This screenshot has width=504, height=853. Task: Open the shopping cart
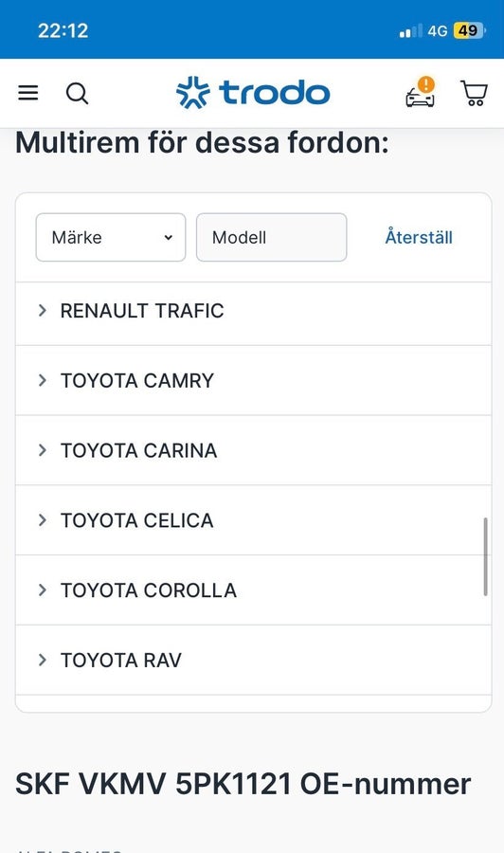click(x=474, y=93)
